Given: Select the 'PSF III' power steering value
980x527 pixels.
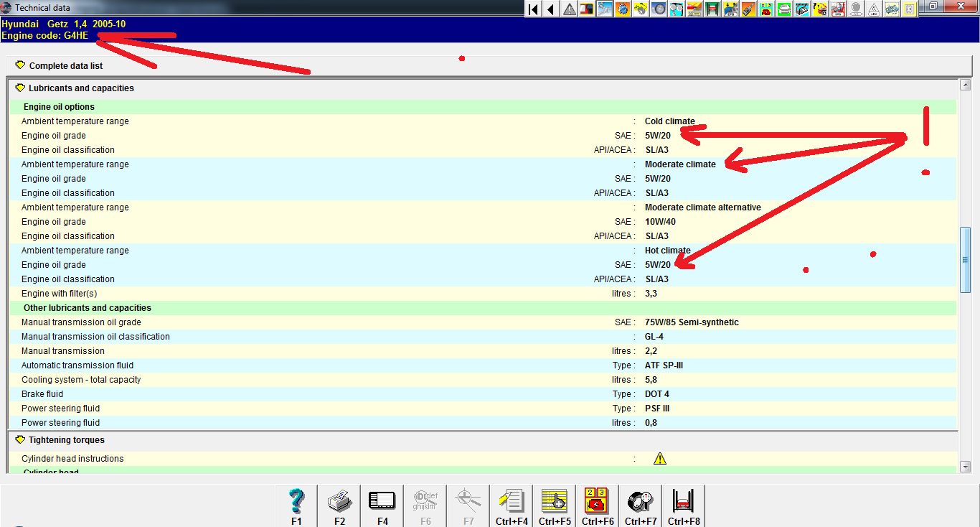Looking at the screenshot, I should tap(656, 409).
